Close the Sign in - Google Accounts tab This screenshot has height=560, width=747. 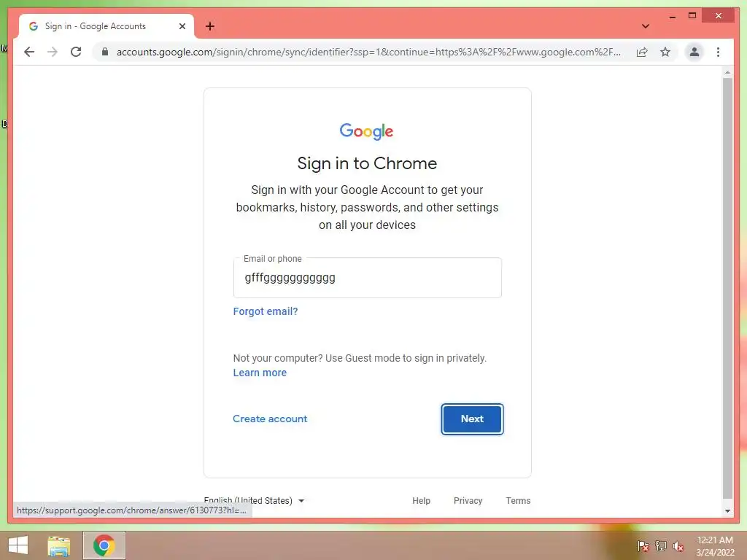[182, 26]
